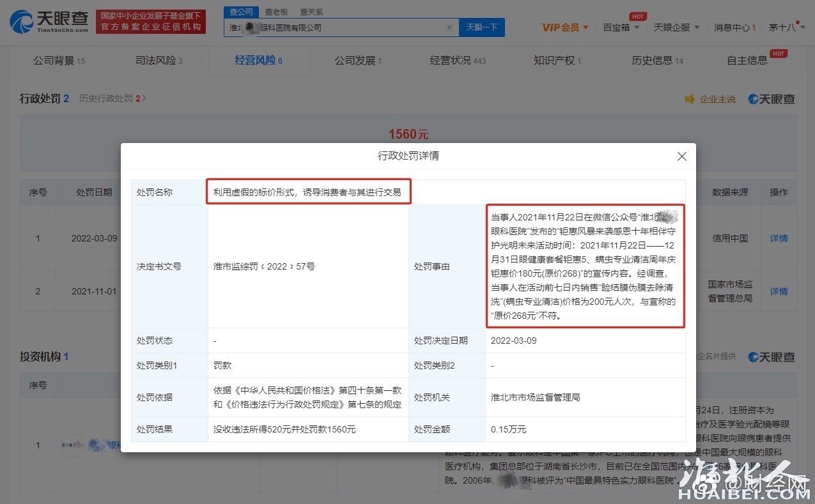This screenshot has height=504, width=815.
Task: Select the 罚款 penalty category value
Action: [222, 366]
